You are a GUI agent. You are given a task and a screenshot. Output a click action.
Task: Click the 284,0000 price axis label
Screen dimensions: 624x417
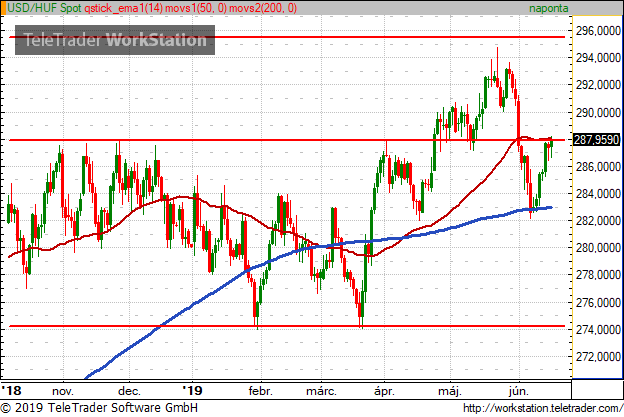598,194
